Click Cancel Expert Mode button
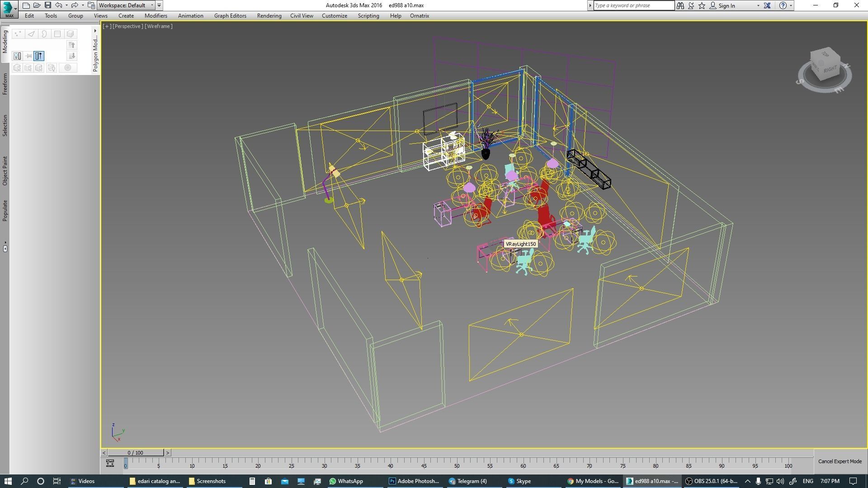The width and height of the screenshot is (868, 488). (x=840, y=461)
